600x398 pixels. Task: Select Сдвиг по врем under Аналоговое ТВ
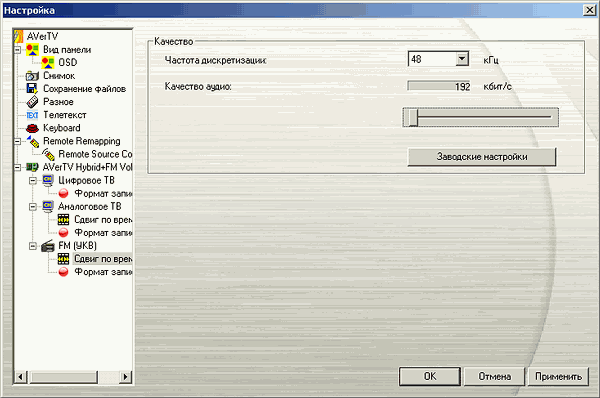click(x=103, y=220)
